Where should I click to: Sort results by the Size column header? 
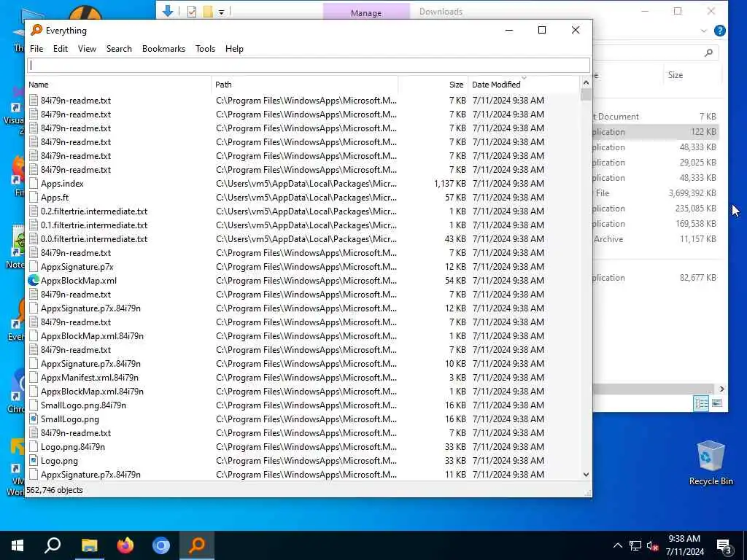pos(433,85)
